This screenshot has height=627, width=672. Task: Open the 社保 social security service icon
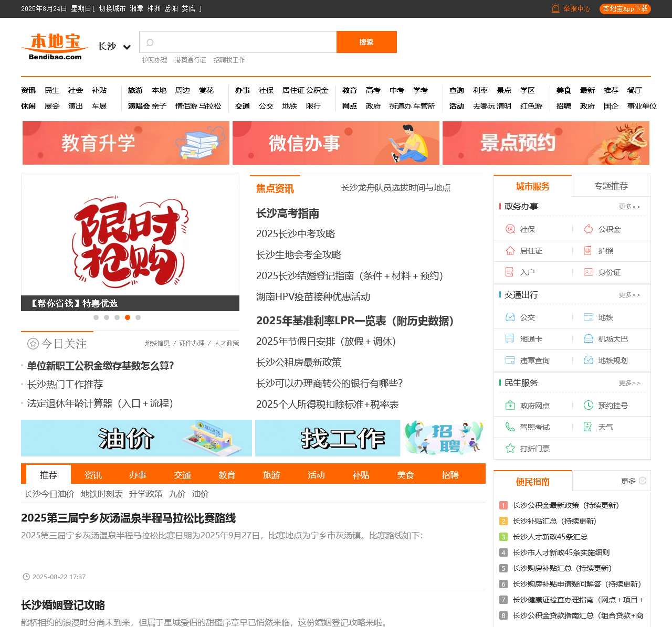coord(509,229)
